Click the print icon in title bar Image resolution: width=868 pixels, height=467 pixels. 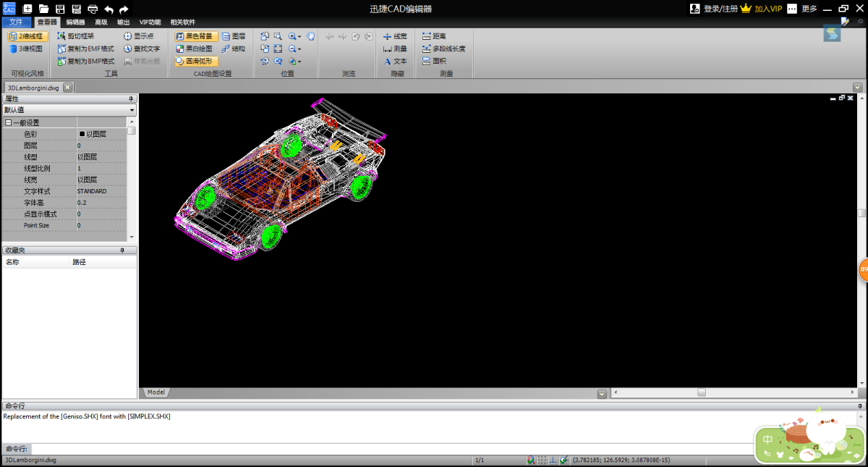(93, 9)
